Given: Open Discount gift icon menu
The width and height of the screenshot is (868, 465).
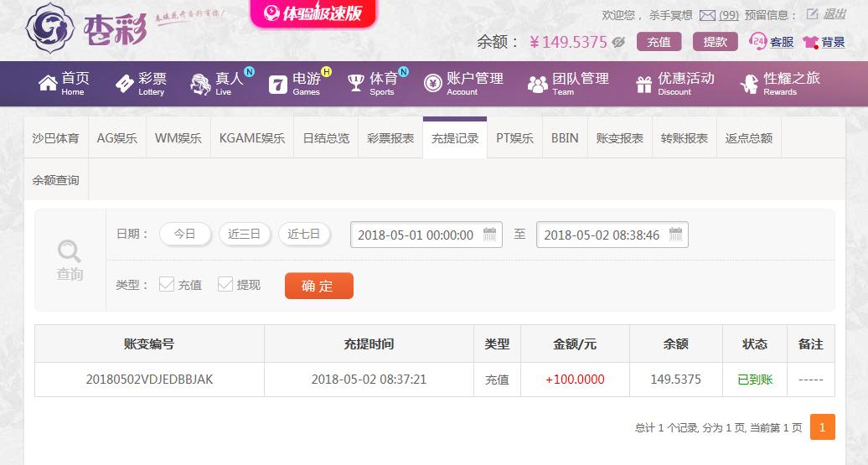Looking at the screenshot, I should point(643,84).
